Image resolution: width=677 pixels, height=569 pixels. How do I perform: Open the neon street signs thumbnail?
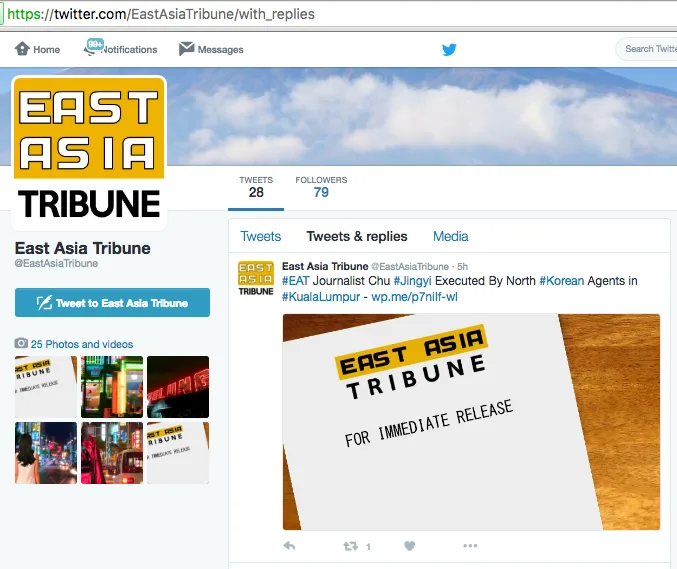tap(112, 387)
